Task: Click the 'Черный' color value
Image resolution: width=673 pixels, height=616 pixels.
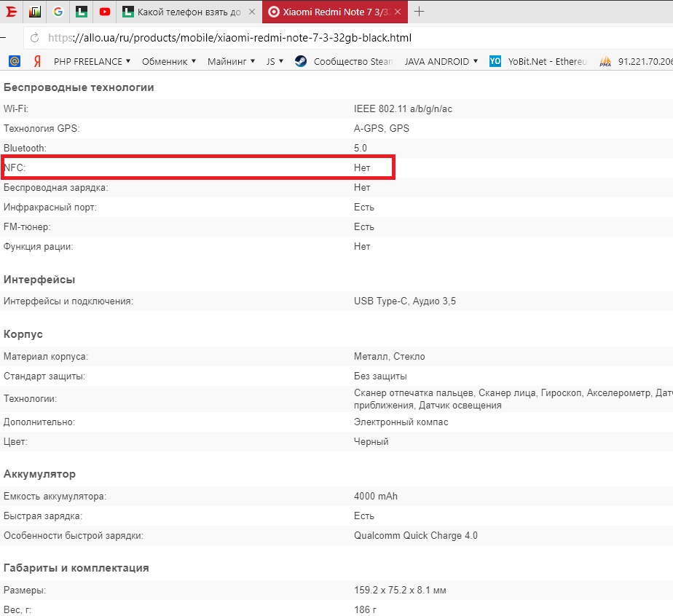Action: pos(371,442)
